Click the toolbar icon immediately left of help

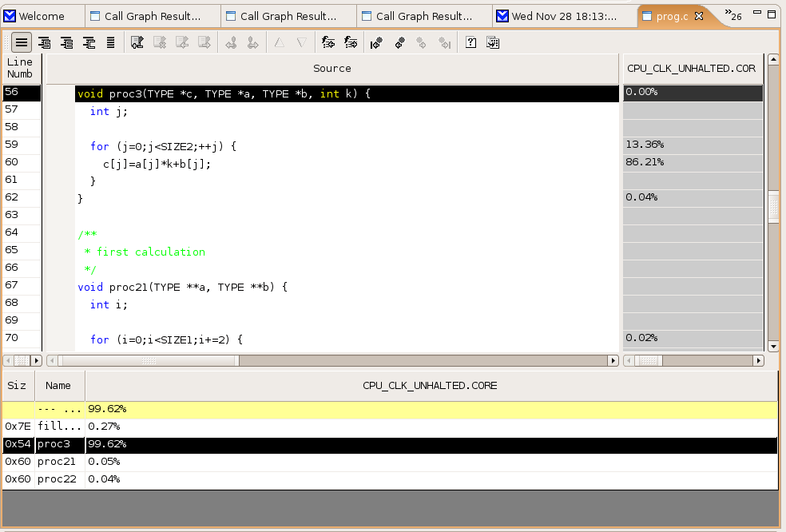[444, 42]
